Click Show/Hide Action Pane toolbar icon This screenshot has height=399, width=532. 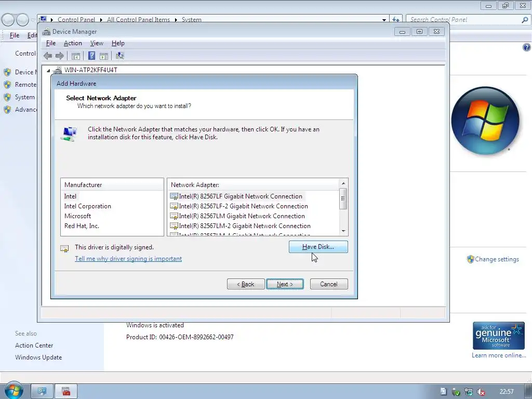tap(104, 56)
